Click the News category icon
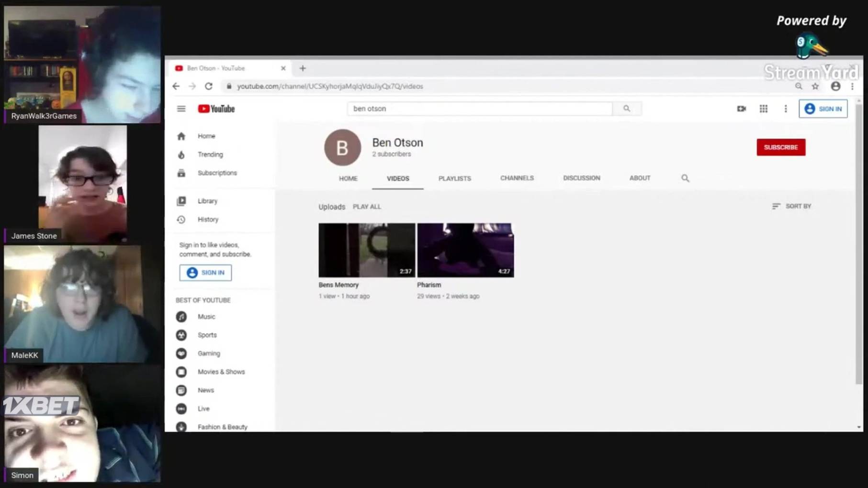The image size is (868, 488). click(x=181, y=390)
